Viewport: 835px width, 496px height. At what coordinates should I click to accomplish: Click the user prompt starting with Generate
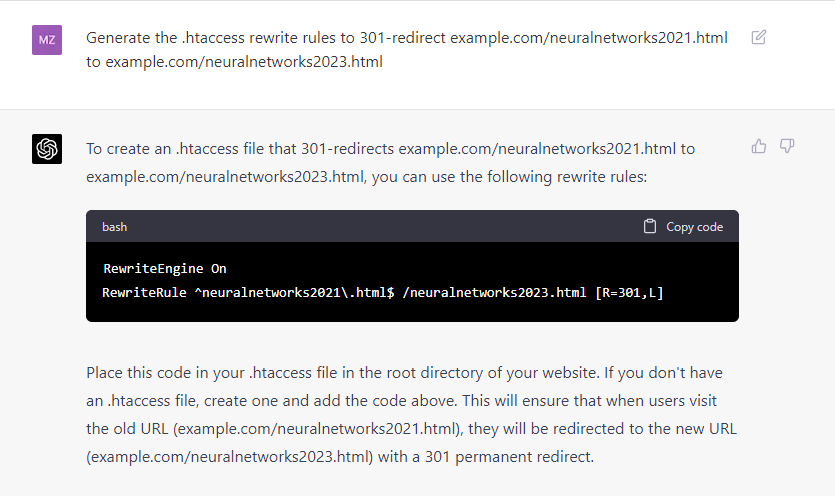pyautogui.click(x=407, y=50)
